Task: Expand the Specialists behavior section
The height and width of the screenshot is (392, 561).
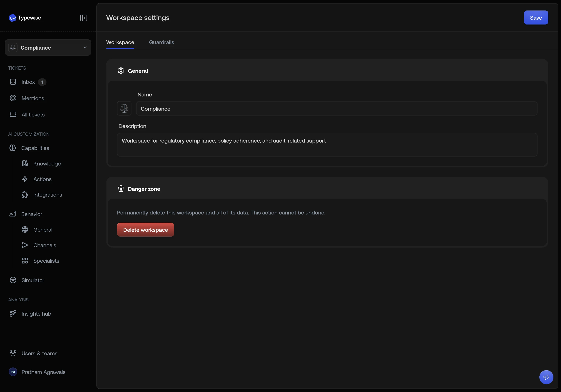Action: coord(46,261)
